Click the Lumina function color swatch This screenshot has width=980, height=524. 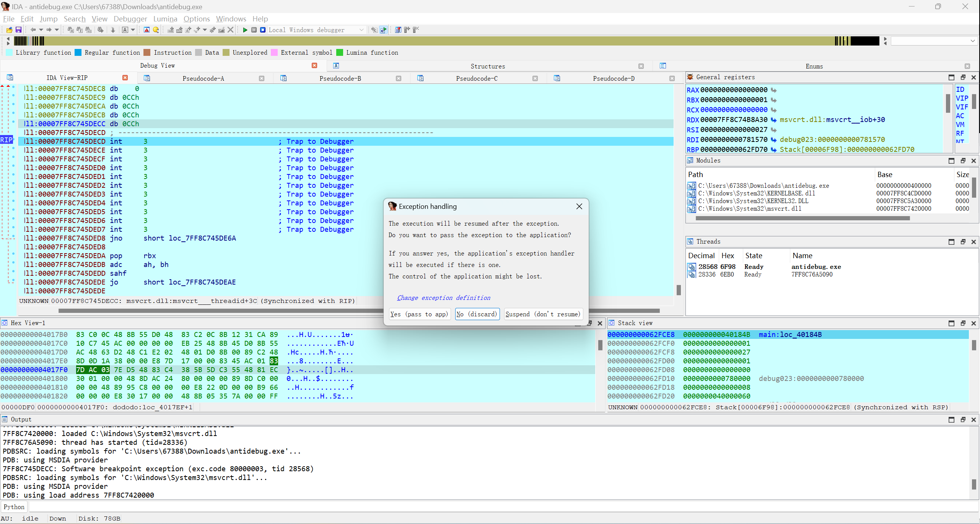click(x=340, y=53)
